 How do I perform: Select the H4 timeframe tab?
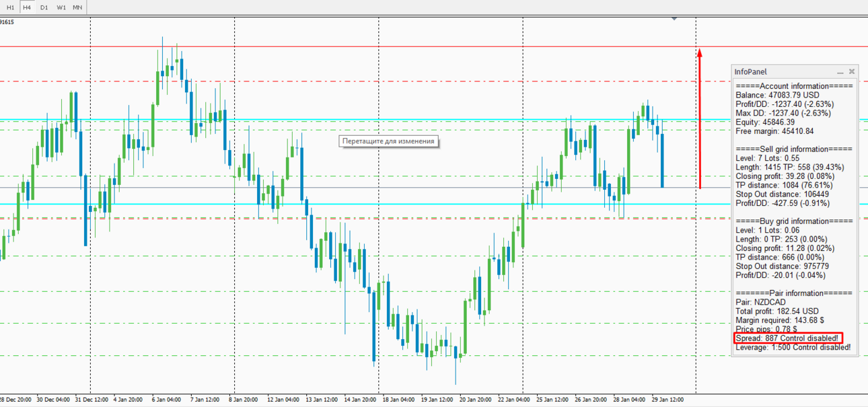click(x=27, y=7)
